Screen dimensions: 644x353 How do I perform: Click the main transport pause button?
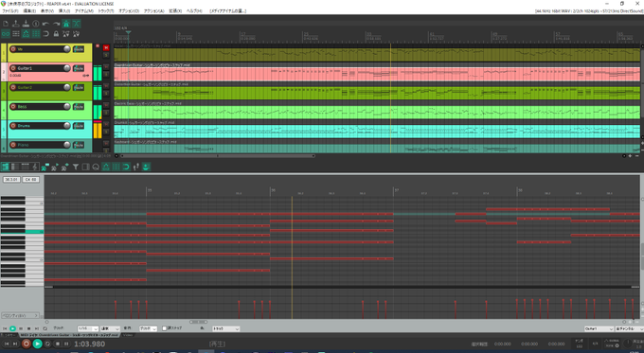pos(66,344)
